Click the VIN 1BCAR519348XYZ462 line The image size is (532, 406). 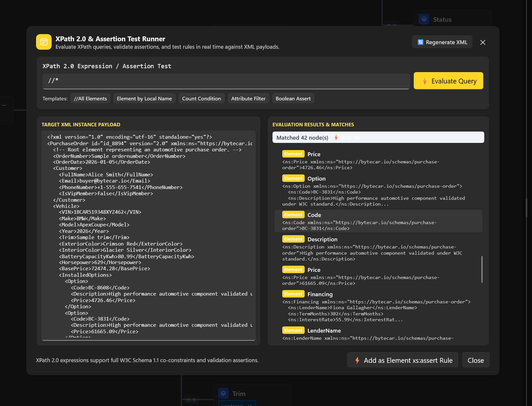point(100,212)
